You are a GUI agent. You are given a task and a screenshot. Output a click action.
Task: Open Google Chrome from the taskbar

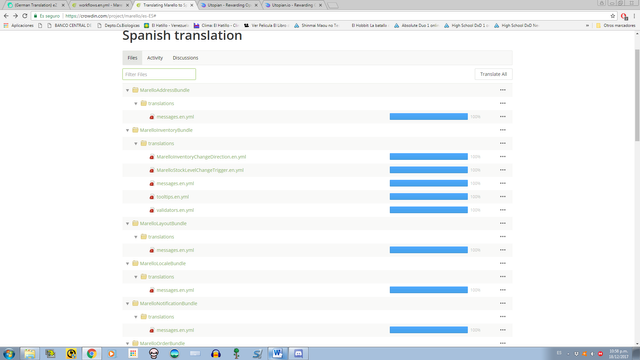pos(91,353)
